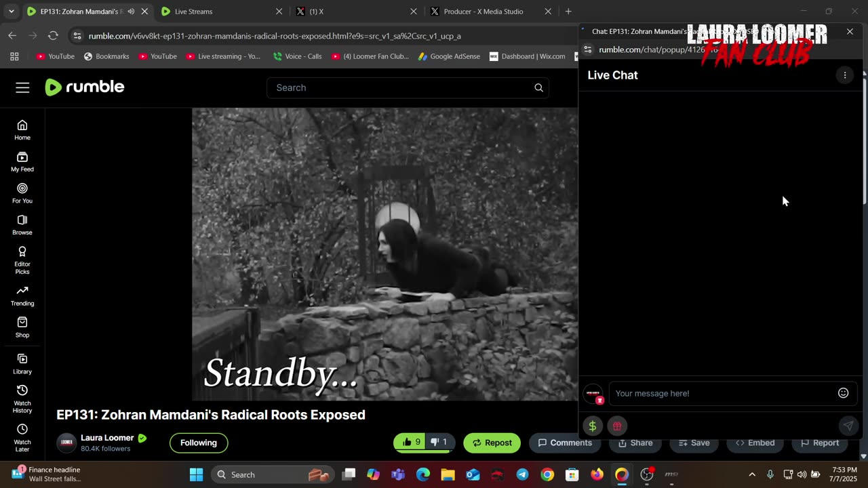Open the Google AdSense bookmark
The image size is (868, 488).
449,56
